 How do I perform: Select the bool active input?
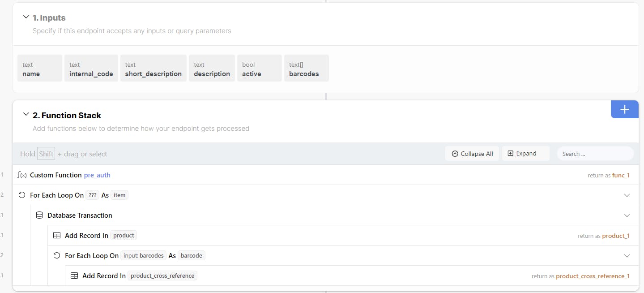259,68
